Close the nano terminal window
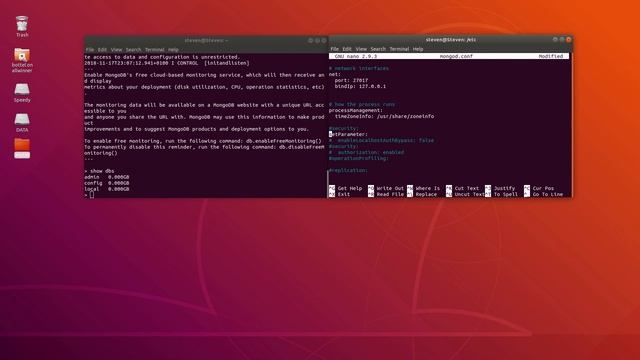640x360 pixels. tap(569, 40)
